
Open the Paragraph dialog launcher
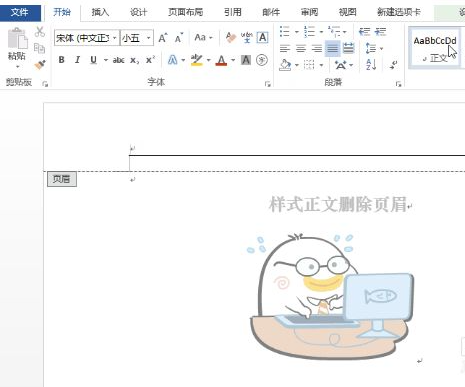tap(398, 84)
